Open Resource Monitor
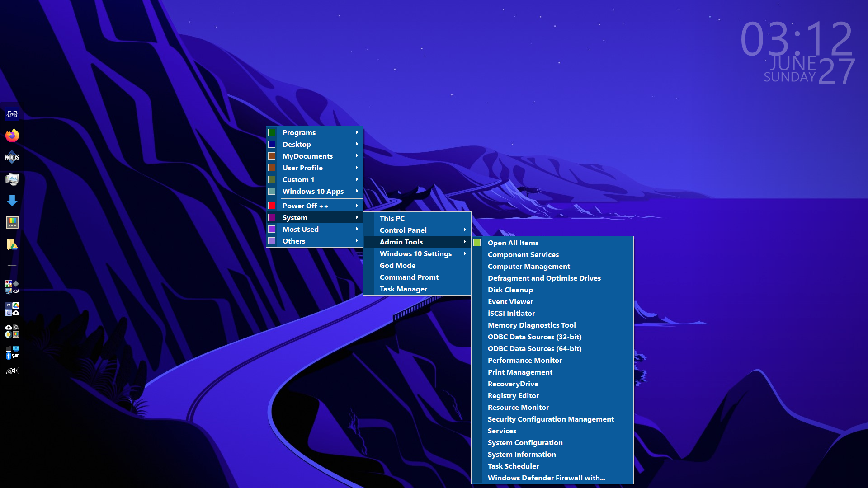 click(552, 407)
